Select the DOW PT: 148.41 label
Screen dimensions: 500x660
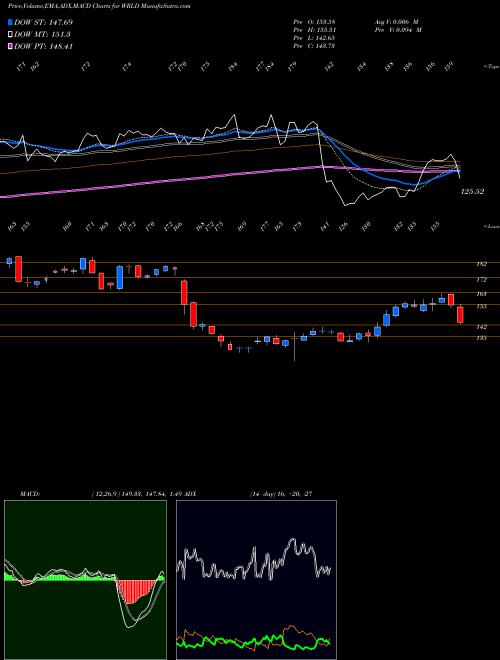pos(43,47)
